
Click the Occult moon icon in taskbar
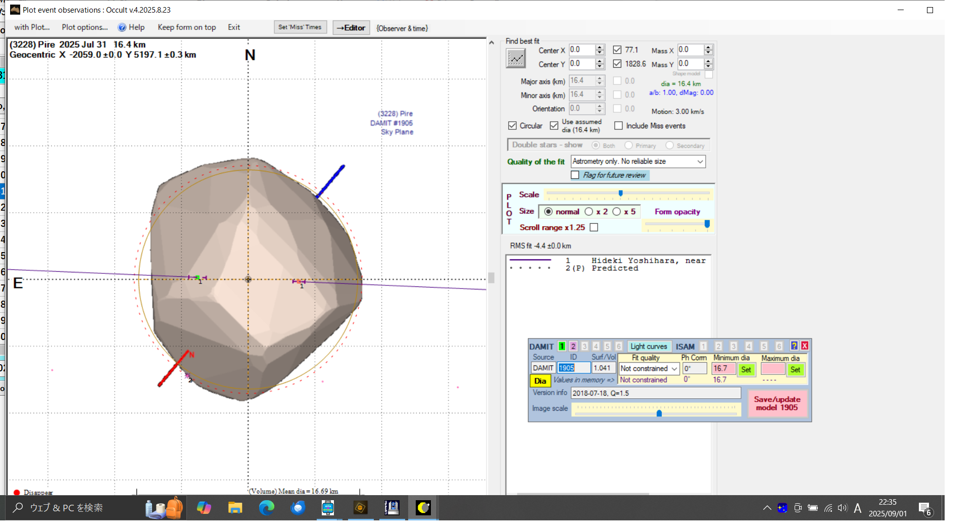coord(423,507)
